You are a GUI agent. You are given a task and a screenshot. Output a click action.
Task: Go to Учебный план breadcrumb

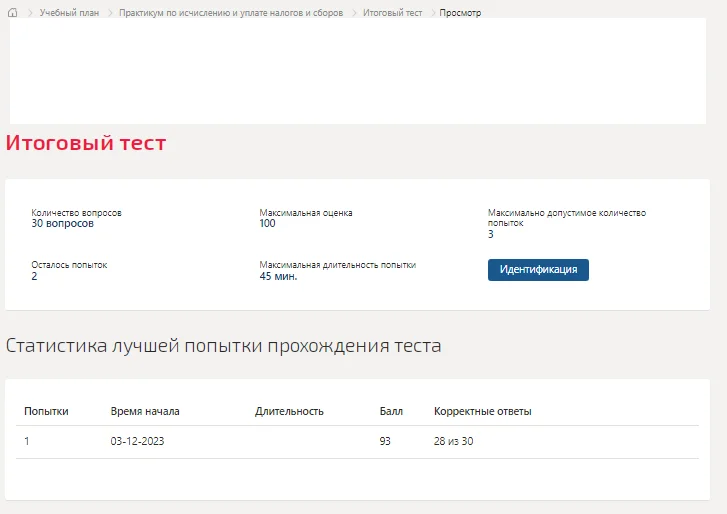point(70,13)
